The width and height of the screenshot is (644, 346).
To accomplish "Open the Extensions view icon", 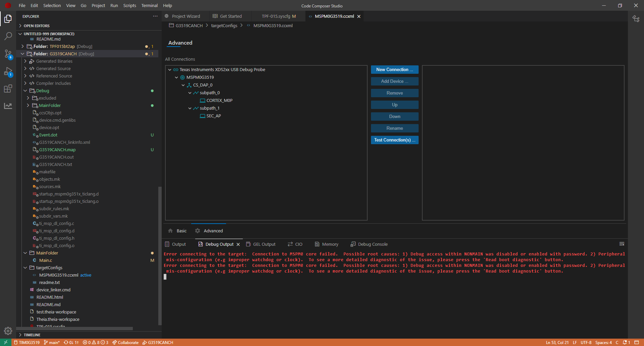I will click(8, 89).
